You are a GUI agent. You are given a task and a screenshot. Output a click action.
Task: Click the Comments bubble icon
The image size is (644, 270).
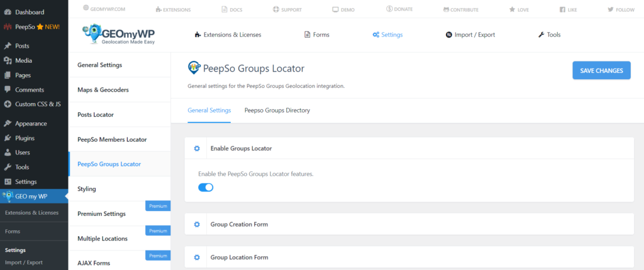(8, 90)
